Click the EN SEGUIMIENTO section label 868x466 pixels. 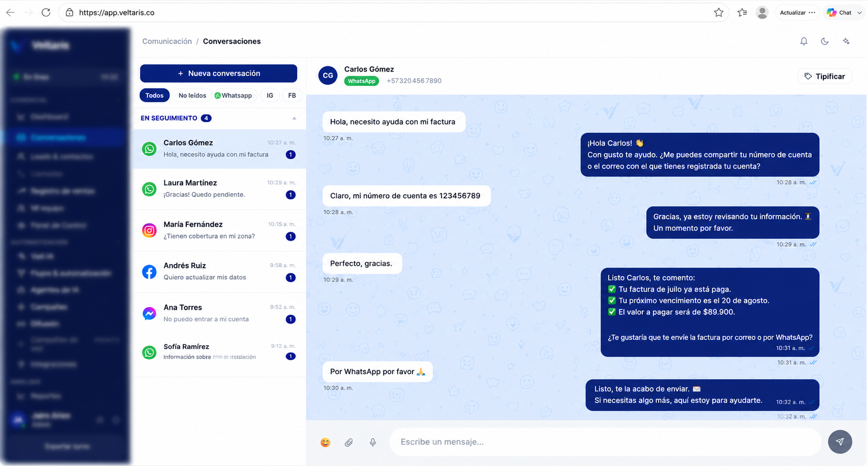click(x=169, y=118)
